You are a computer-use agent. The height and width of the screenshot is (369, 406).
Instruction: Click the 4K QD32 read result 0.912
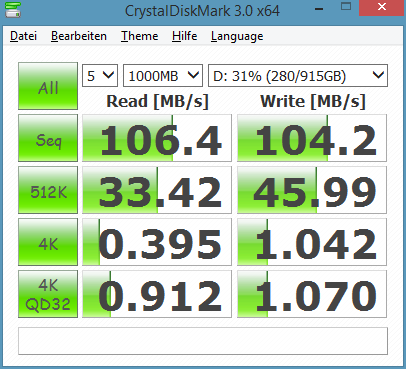(157, 294)
